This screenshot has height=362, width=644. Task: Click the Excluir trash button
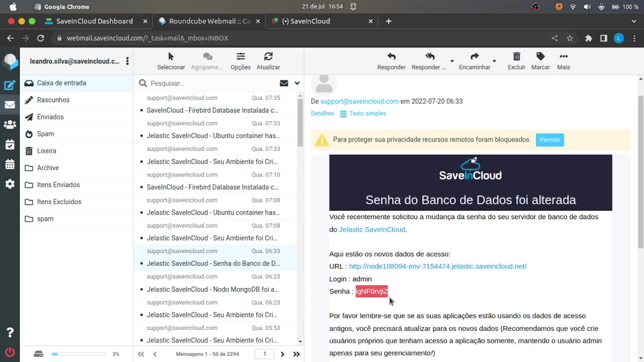pos(517,61)
